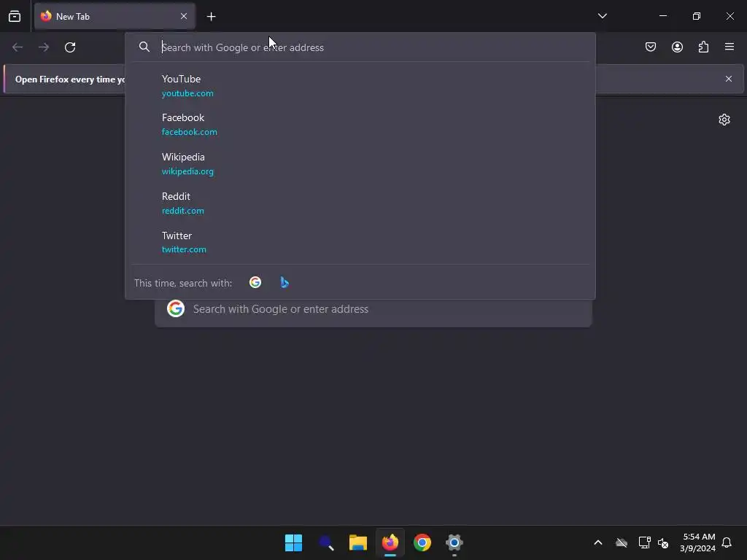Image resolution: width=747 pixels, height=560 pixels.
Task: Click 'Open Firefox every time' notification text
Action: coord(70,79)
